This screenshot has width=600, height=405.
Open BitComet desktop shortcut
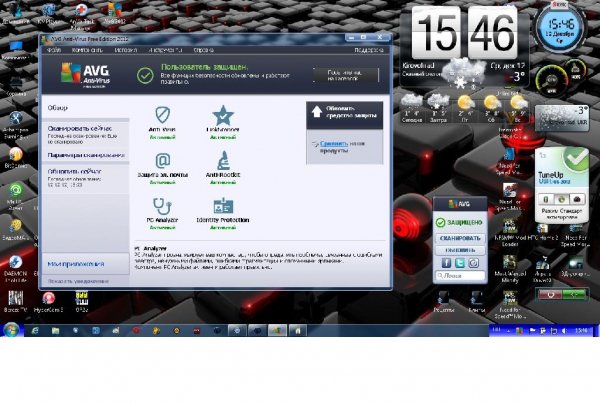click(x=16, y=157)
